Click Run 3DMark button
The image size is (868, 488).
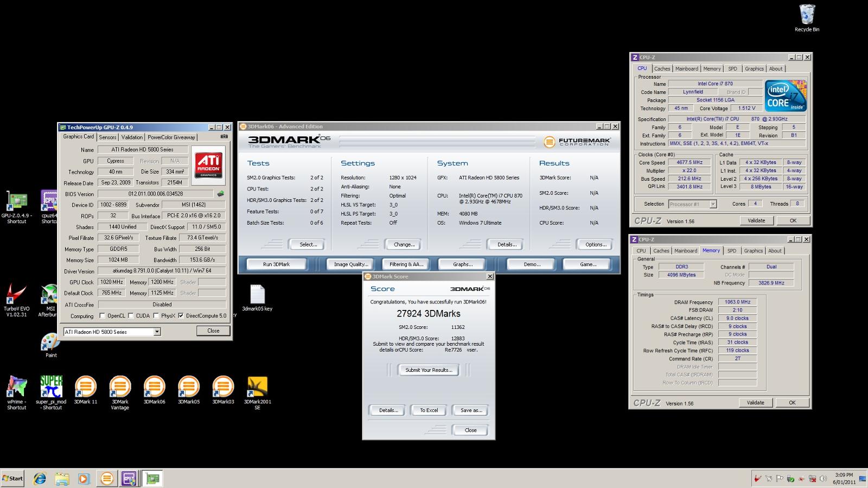(277, 264)
